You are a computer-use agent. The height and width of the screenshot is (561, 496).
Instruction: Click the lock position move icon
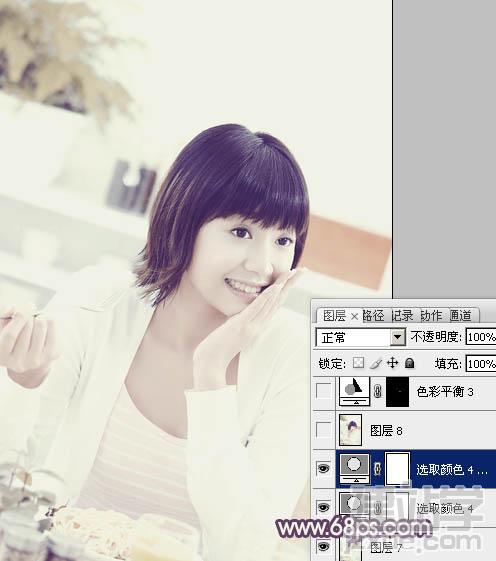tap(393, 363)
